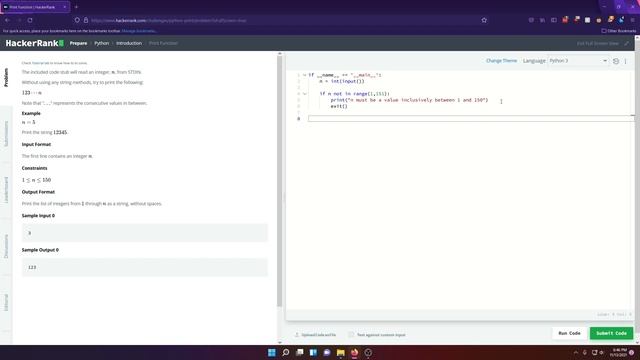Select the Print Function browser tab
This screenshot has height=360, width=640.
[35, 7]
